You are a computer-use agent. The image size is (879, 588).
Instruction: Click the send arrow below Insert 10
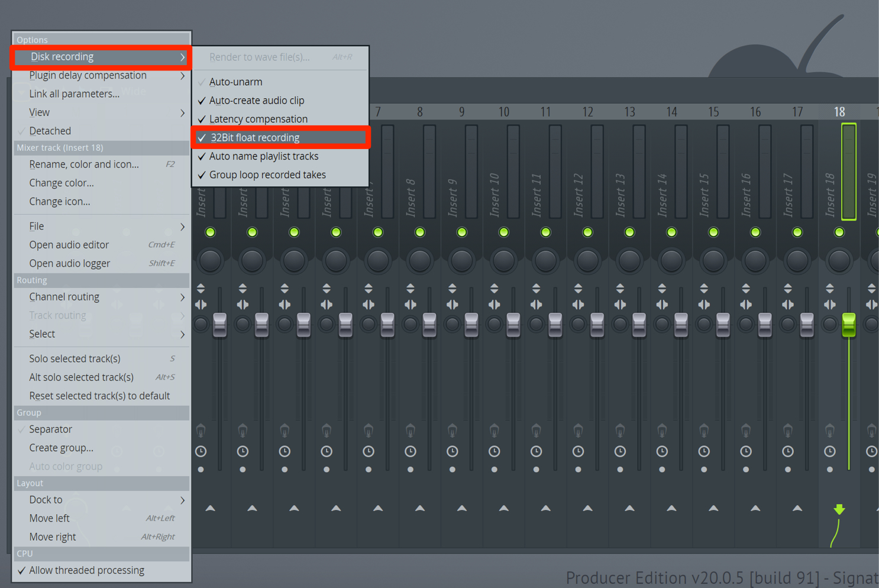coord(504,508)
